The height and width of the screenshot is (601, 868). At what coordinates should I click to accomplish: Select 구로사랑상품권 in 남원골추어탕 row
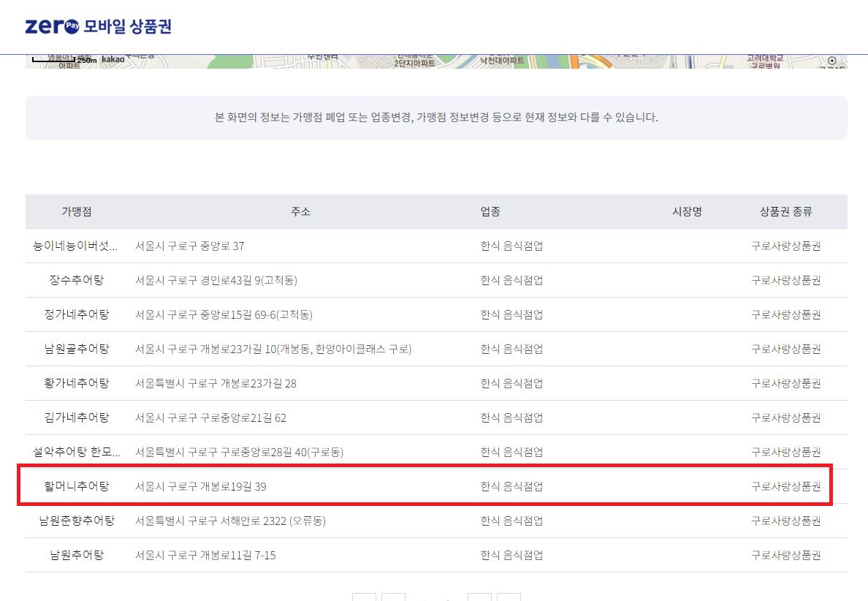tap(785, 349)
